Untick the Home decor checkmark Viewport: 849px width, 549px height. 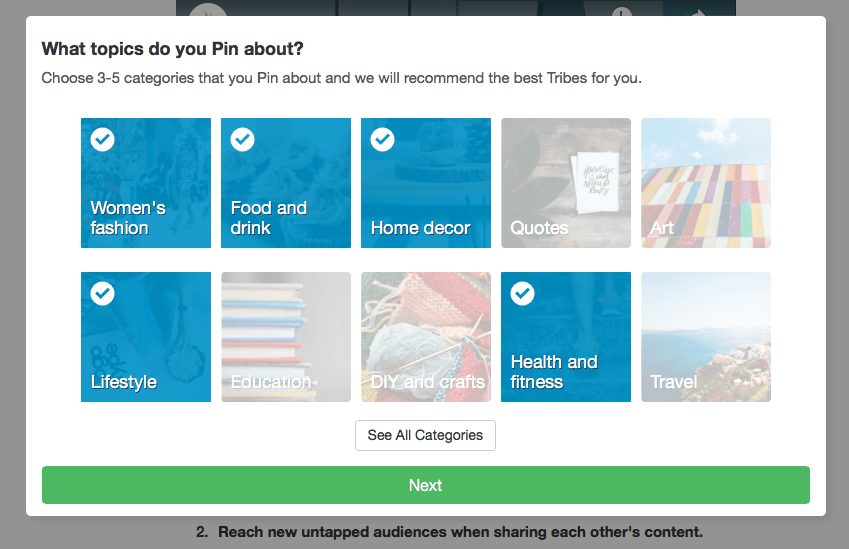point(382,140)
